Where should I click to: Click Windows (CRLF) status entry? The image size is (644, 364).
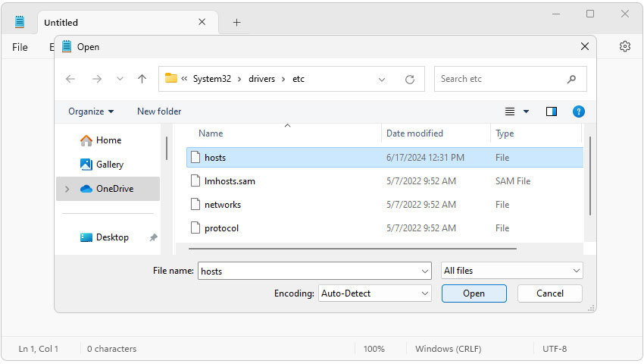(x=448, y=349)
